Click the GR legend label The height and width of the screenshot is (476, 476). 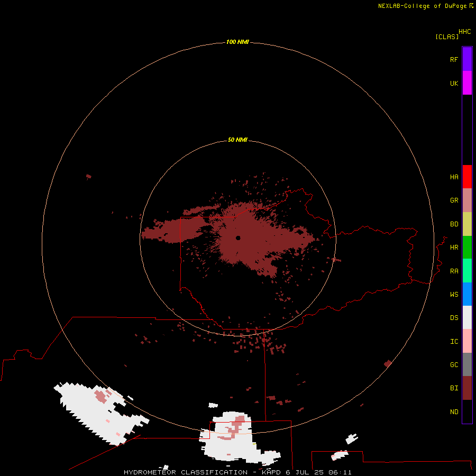(454, 200)
